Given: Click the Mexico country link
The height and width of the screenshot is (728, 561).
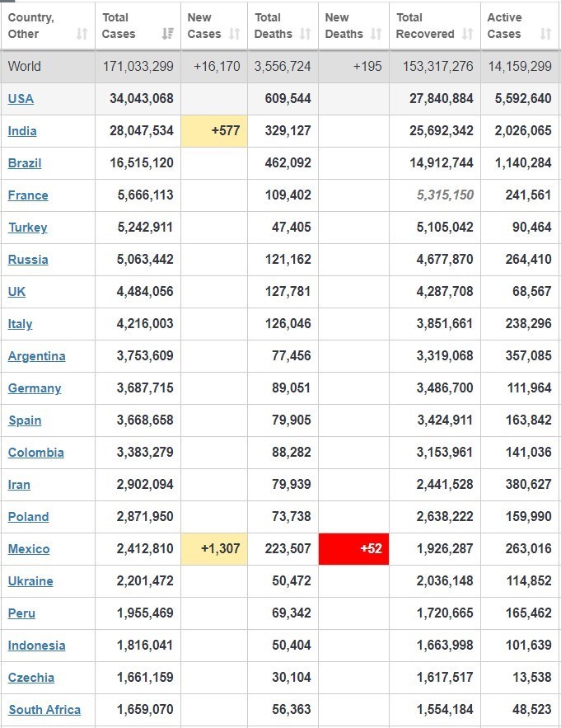Looking at the screenshot, I should coord(29,549).
